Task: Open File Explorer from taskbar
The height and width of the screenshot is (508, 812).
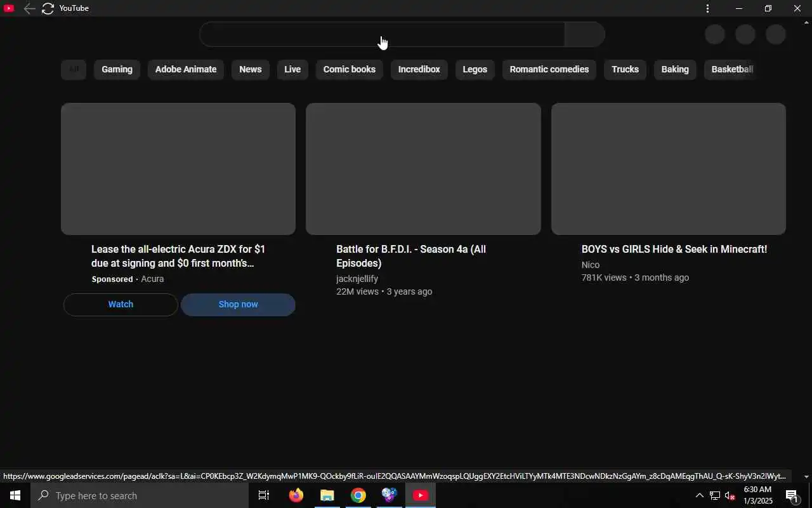Action: click(x=327, y=495)
